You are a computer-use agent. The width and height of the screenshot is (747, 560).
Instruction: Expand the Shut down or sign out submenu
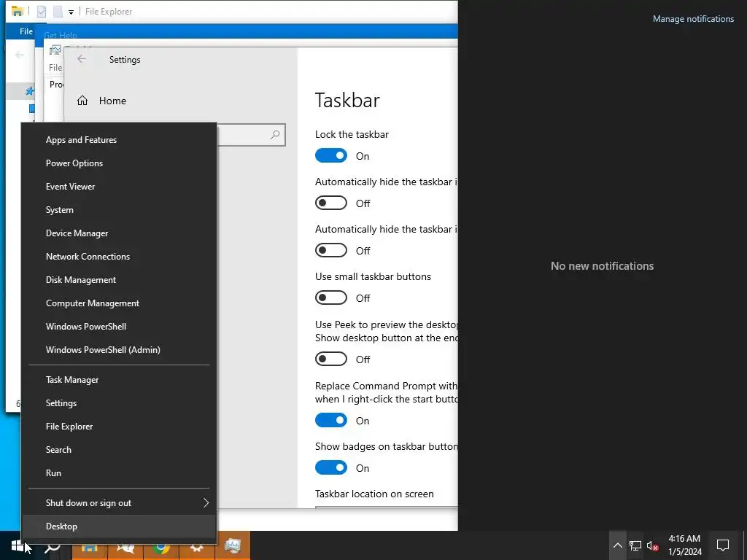(x=119, y=503)
